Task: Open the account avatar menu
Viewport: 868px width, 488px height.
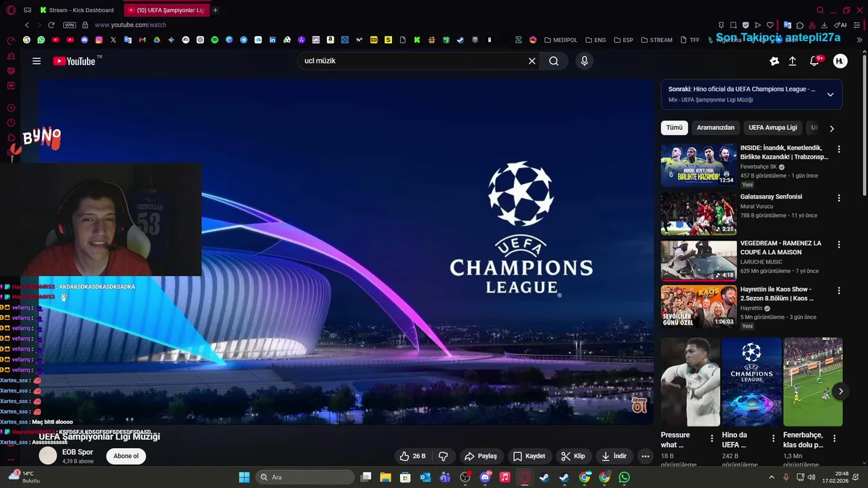Action: 840,61
